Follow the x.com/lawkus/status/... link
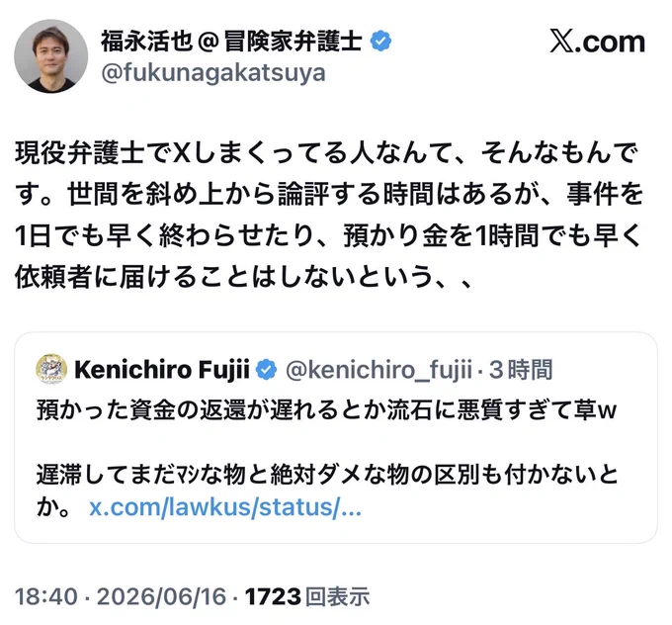672x625 pixels. (225, 507)
